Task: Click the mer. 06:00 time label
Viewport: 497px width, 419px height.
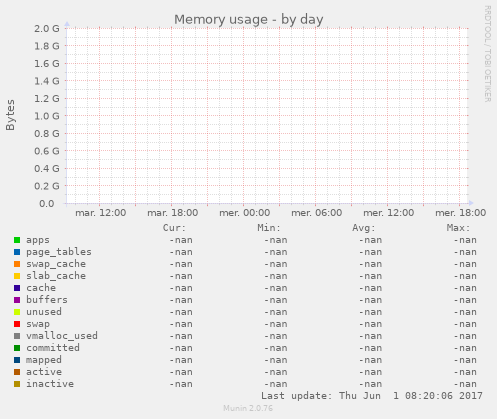Action: pyautogui.click(x=317, y=213)
